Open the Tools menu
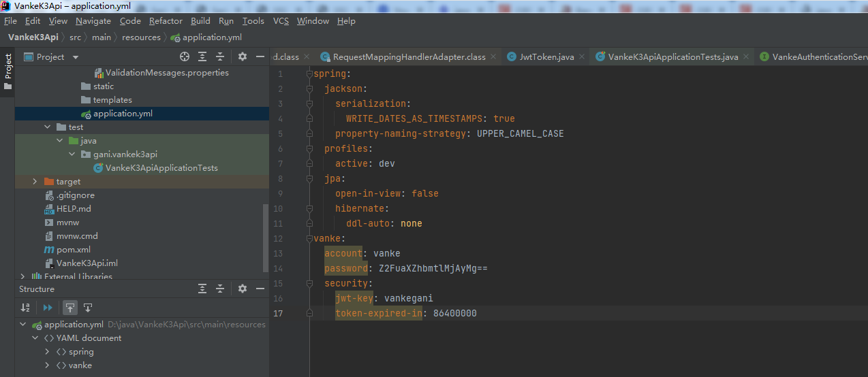 point(253,21)
